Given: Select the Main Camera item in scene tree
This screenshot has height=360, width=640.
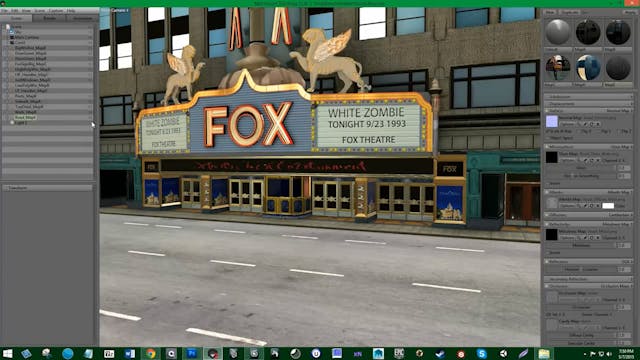Looking at the screenshot, I should click(27, 37).
